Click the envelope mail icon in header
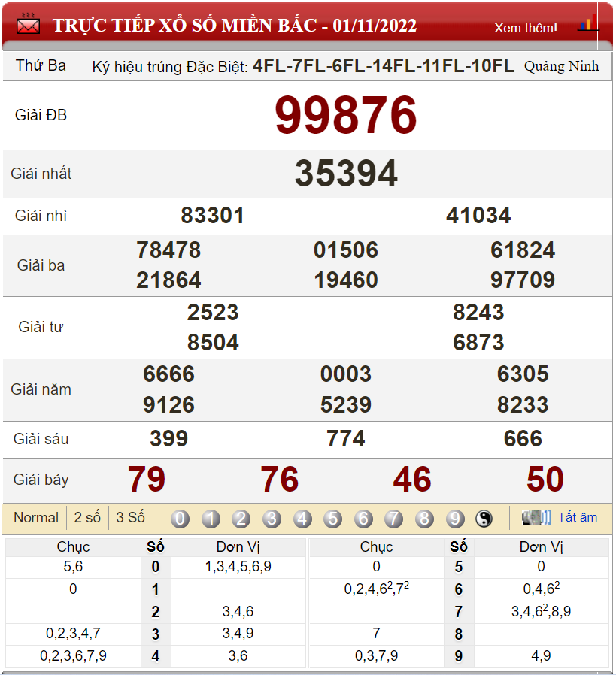 [x=28, y=24]
